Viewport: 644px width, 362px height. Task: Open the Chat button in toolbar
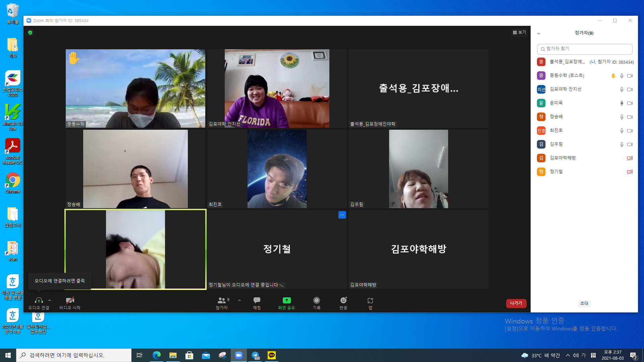coord(257,303)
